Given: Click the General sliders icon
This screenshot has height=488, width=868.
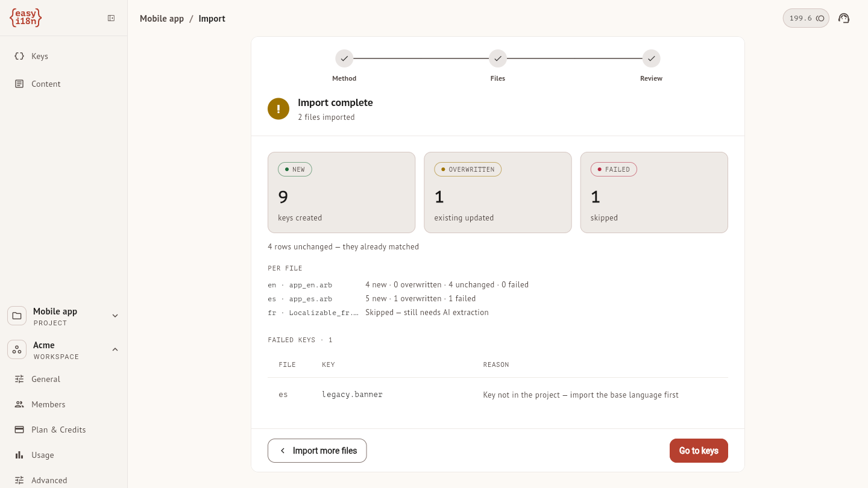Looking at the screenshot, I should pyautogui.click(x=19, y=379).
